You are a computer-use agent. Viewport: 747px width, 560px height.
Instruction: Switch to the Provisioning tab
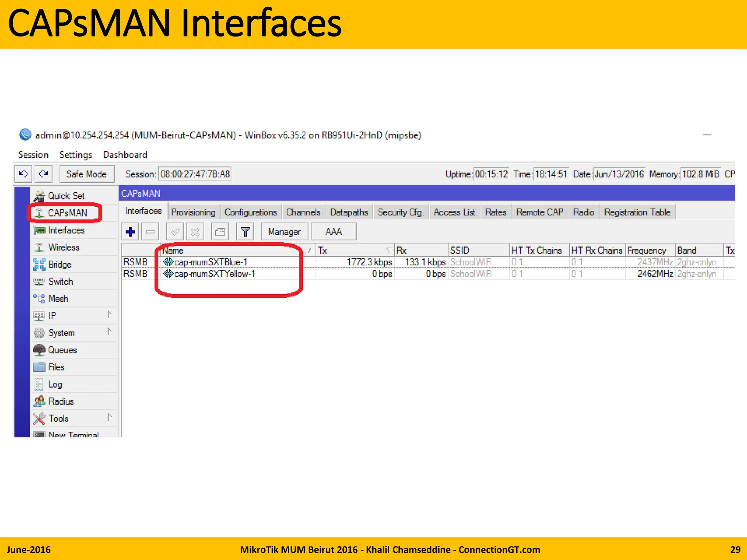[193, 212]
